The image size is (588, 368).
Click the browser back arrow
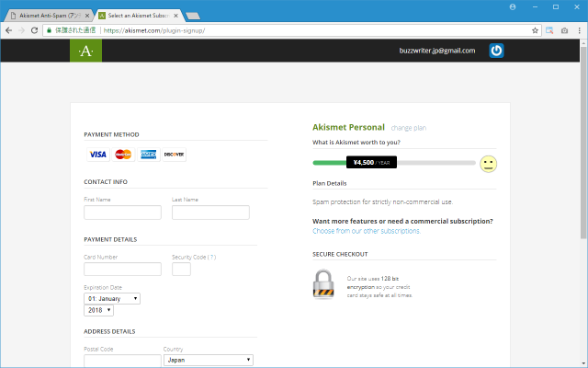(x=8, y=30)
